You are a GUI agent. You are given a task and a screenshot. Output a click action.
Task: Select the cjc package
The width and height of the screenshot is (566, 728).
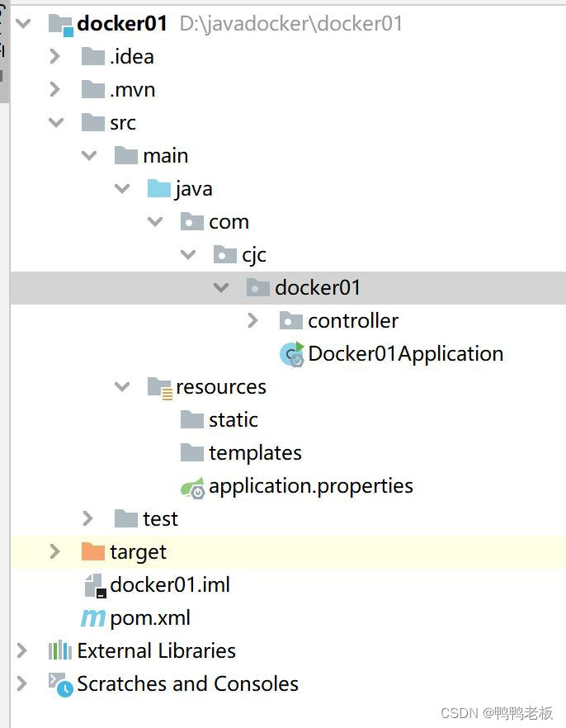click(253, 255)
